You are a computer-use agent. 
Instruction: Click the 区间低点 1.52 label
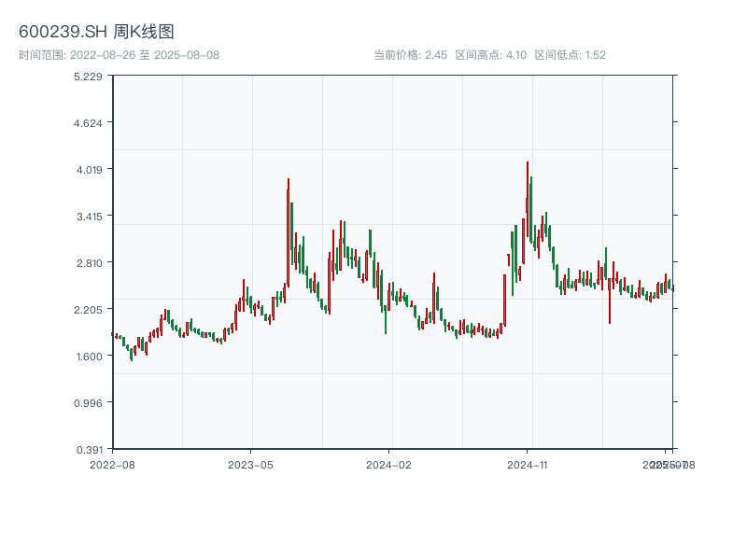click(570, 55)
